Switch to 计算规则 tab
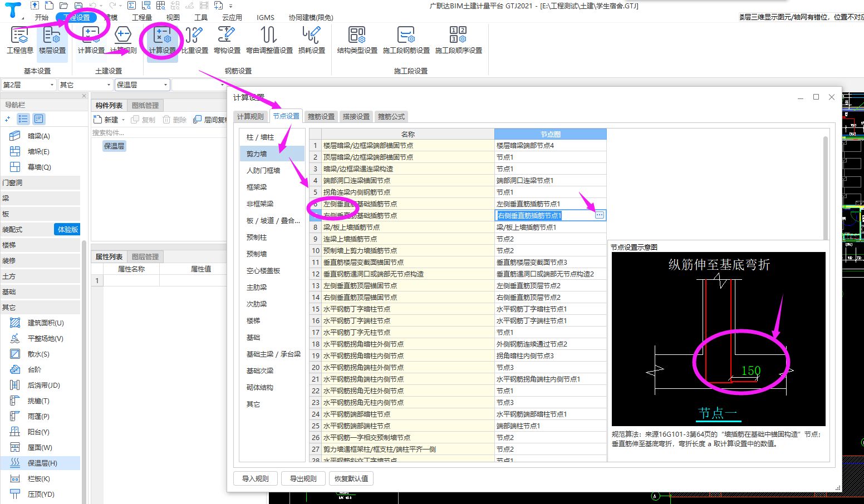 coord(251,116)
